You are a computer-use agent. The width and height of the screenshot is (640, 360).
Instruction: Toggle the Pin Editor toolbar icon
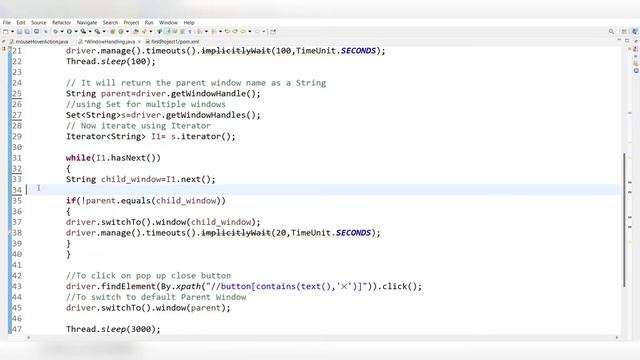[x=273, y=31]
